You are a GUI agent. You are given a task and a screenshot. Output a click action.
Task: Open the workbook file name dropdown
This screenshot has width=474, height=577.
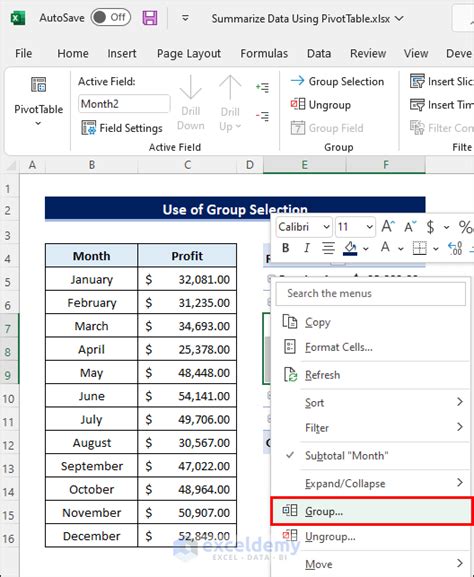click(x=400, y=18)
